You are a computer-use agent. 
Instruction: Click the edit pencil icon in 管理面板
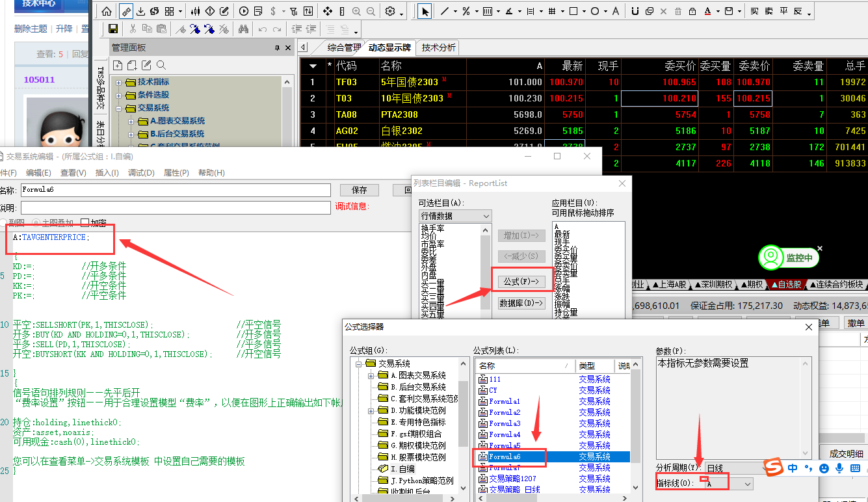[x=147, y=65]
